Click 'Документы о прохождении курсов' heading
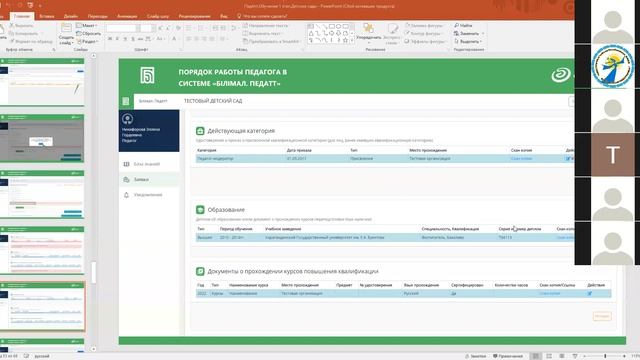Screen dimensions: 640x360 [x=293, y=271]
